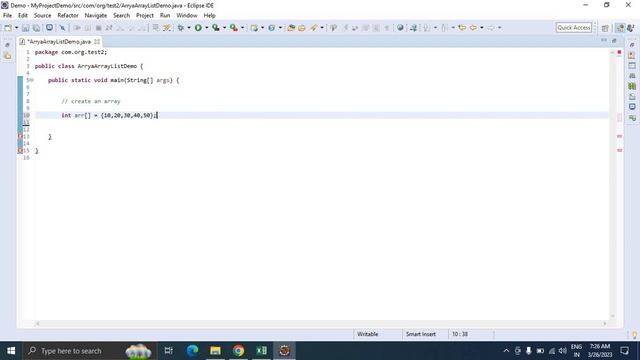This screenshot has width=640, height=360.
Task: Click the Save All toolbar icon
Action: point(36,28)
